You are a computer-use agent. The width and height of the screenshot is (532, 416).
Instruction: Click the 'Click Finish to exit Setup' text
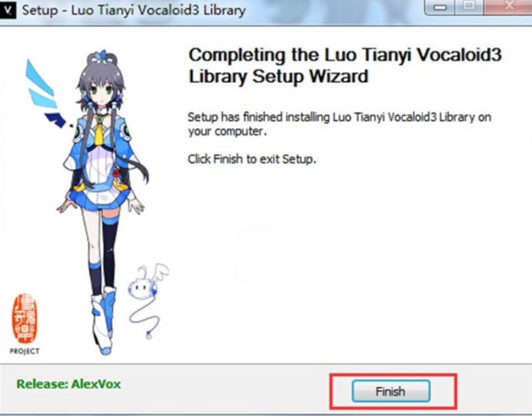(252, 159)
